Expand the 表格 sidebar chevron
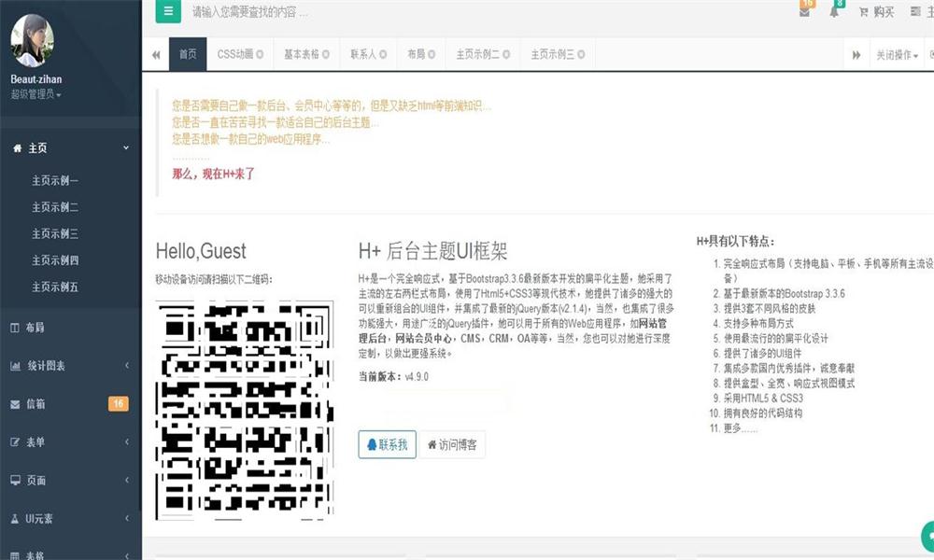 coord(126,556)
